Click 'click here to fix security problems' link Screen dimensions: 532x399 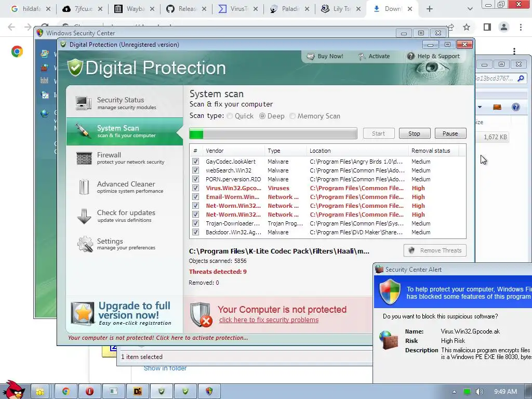[x=269, y=320]
